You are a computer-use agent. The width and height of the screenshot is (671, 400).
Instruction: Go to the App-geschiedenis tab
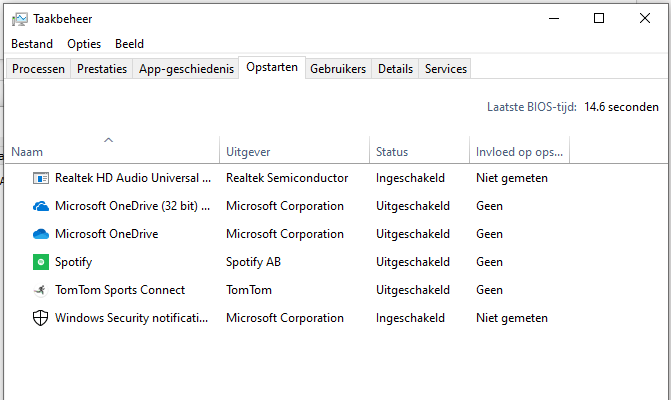point(187,69)
